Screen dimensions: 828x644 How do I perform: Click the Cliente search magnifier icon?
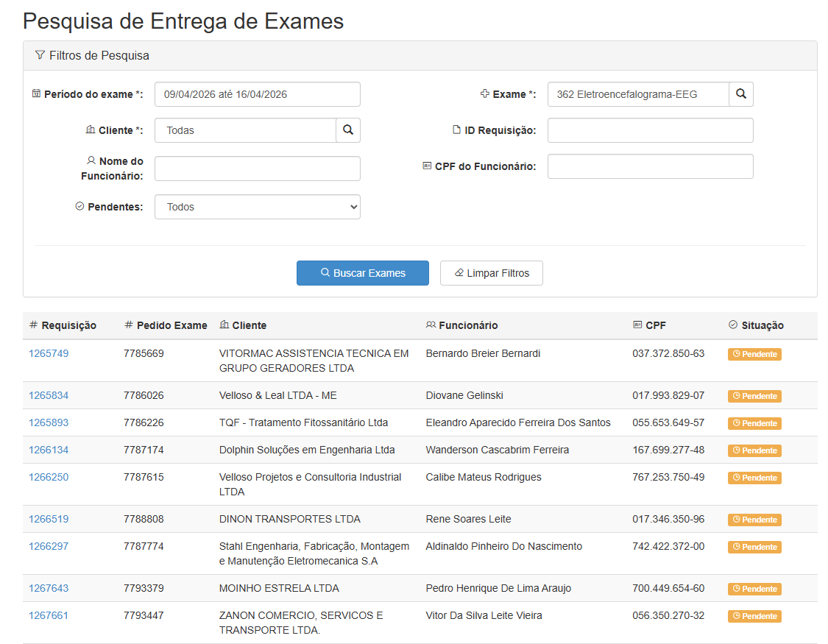(x=348, y=130)
